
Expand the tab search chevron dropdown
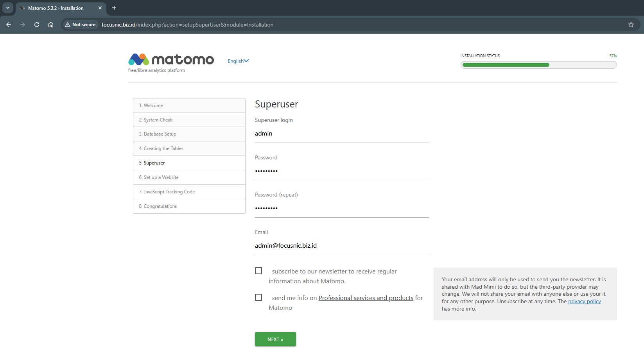coord(7,8)
